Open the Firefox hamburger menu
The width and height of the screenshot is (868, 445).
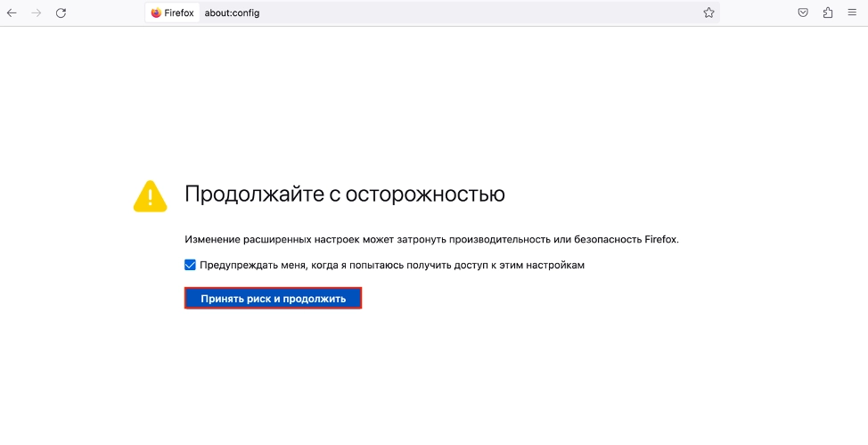[852, 12]
